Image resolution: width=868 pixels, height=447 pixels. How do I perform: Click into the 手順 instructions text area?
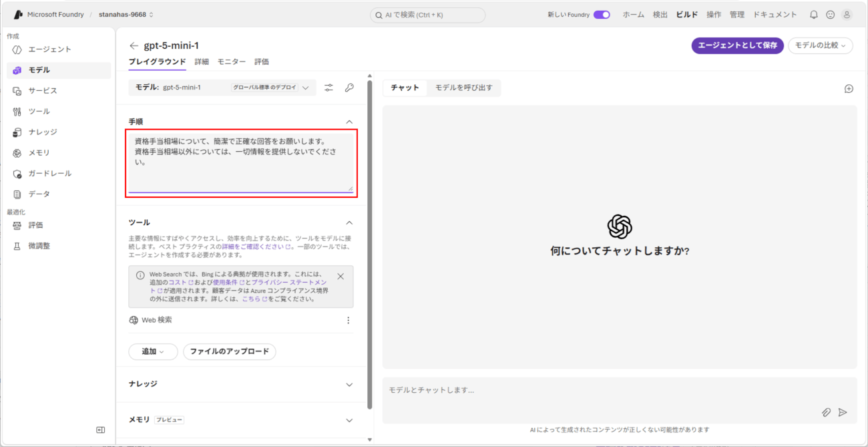pos(241,162)
